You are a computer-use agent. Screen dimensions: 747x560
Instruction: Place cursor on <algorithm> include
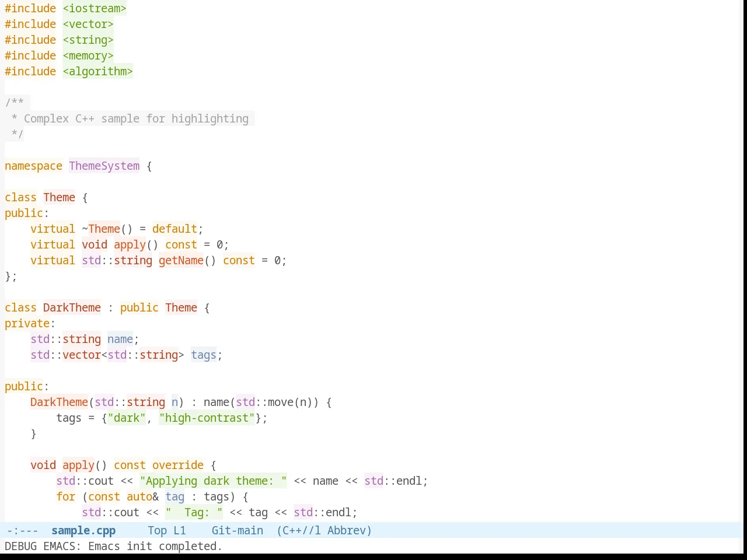pos(97,71)
